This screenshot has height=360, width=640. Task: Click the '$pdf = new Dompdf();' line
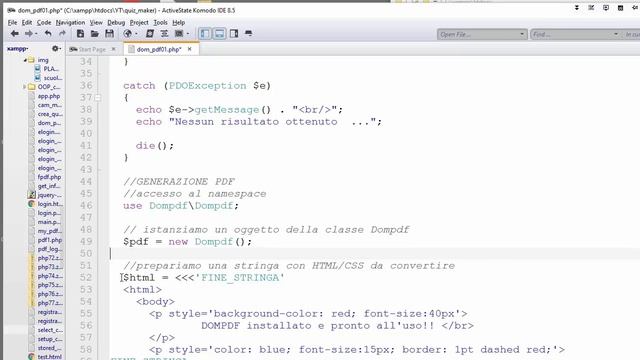click(x=187, y=242)
